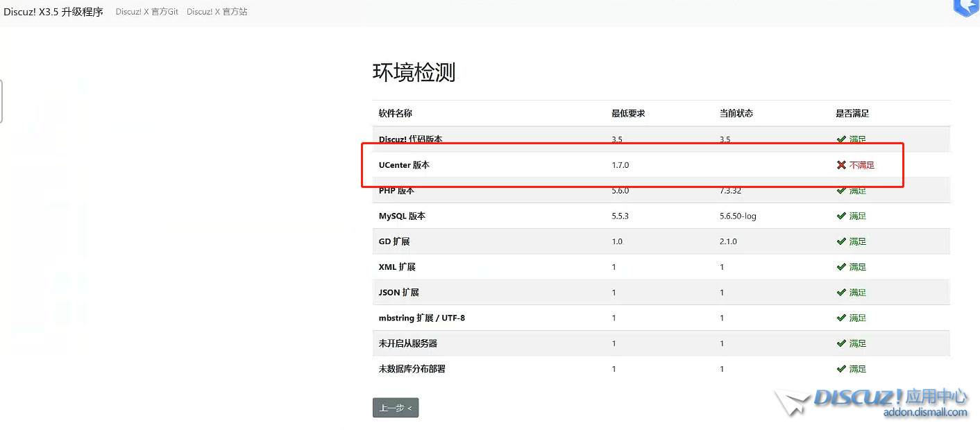Click the green checkmark in XML 扩展 row
This screenshot has height=430, width=980.
click(x=841, y=267)
